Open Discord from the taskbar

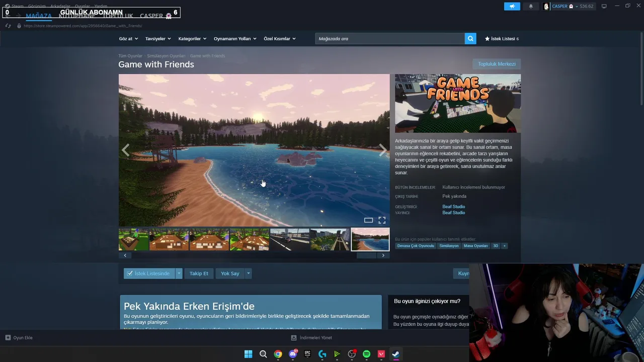click(x=293, y=354)
